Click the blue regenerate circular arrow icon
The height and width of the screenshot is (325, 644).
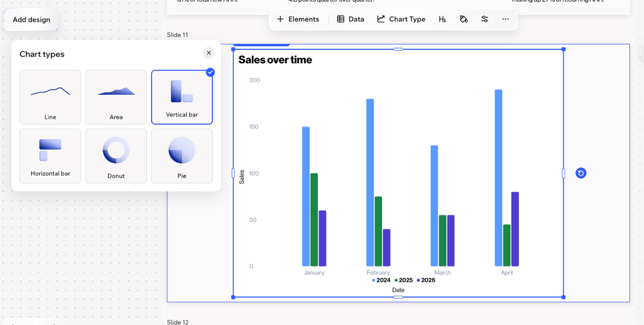click(x=581, y=173)
